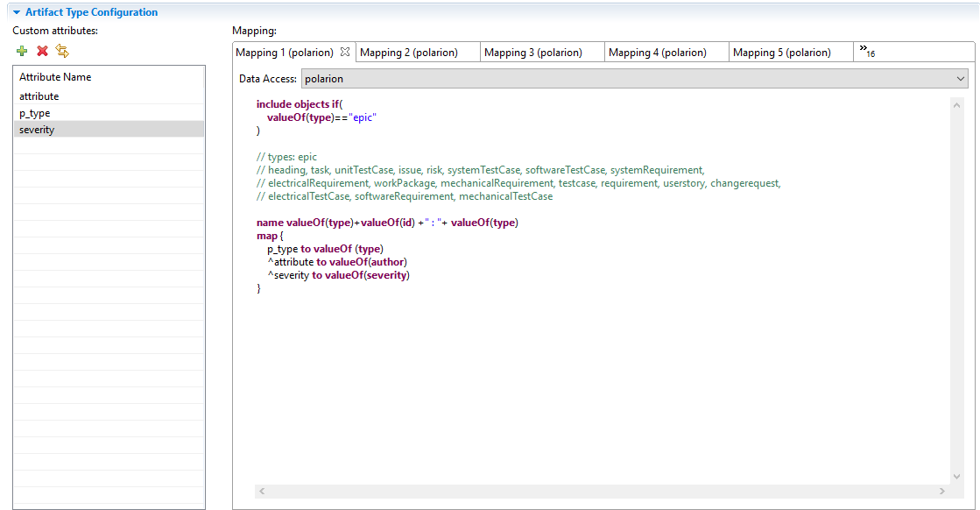980x510 pixels.
Task: Click comment line starting '// electricalRequirement'
Action: click(518, 183)
